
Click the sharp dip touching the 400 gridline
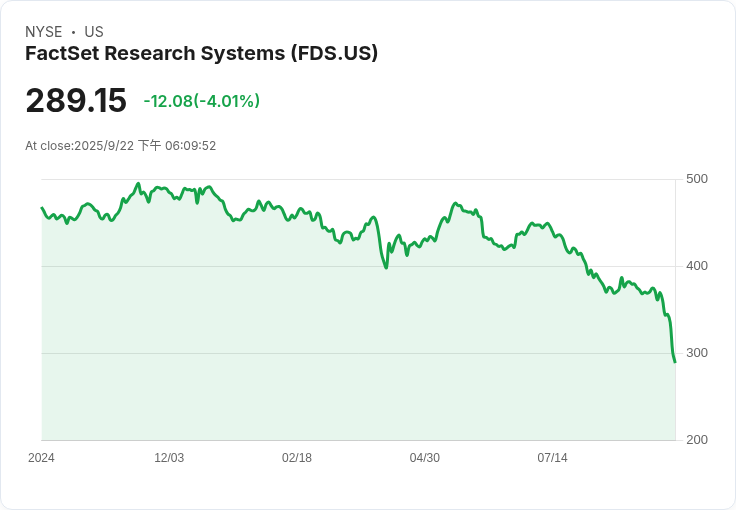click(386, 267)
